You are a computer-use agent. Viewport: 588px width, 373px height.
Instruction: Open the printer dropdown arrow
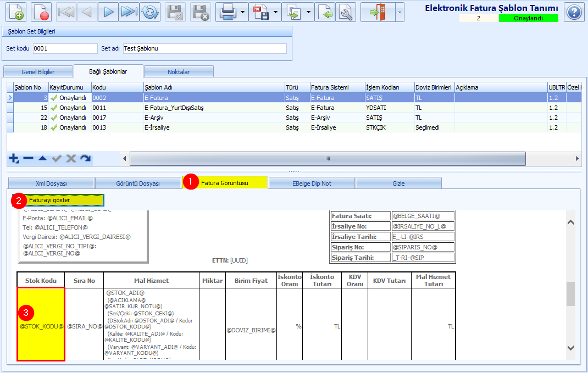tap(243, 12)
